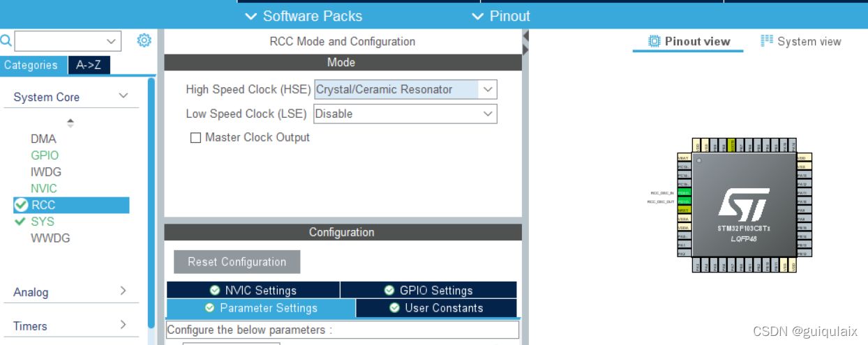The height and width of the screenshot is (345, 868).
Task: Click the sort arrows above DMA
Action: pos(70,123)
